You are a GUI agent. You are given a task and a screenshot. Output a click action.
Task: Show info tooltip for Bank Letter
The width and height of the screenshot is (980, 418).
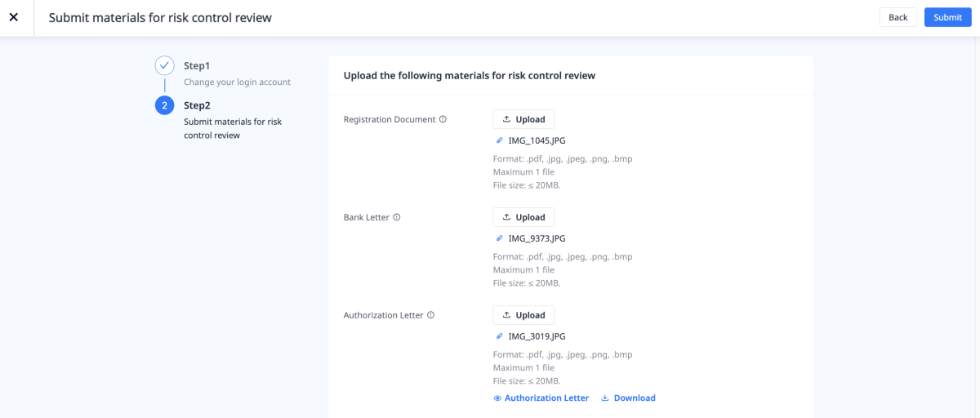coord(397,217)
